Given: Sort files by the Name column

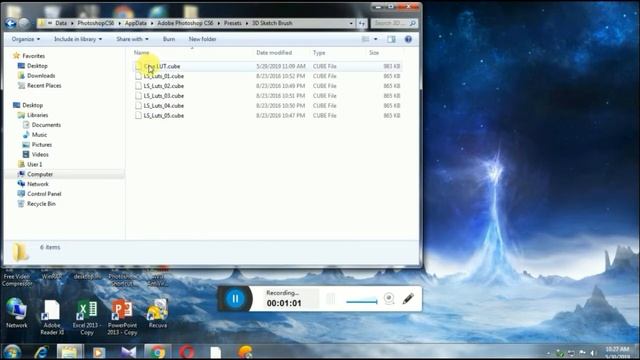Looking at the screenshot, I should point(142,53).
